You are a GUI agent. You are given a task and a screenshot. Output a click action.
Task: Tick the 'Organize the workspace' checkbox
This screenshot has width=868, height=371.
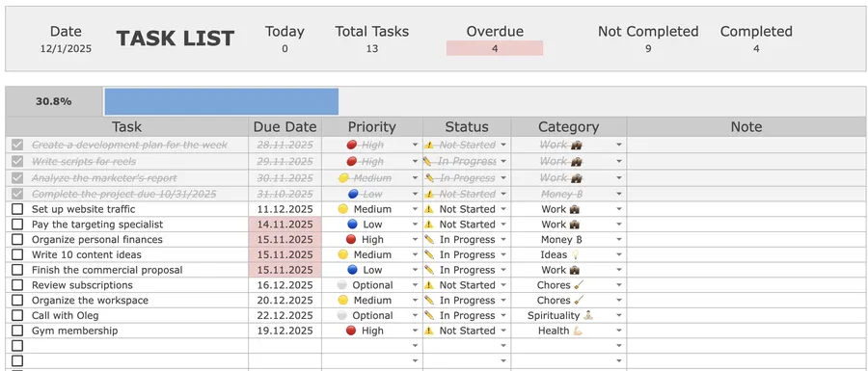17,301
